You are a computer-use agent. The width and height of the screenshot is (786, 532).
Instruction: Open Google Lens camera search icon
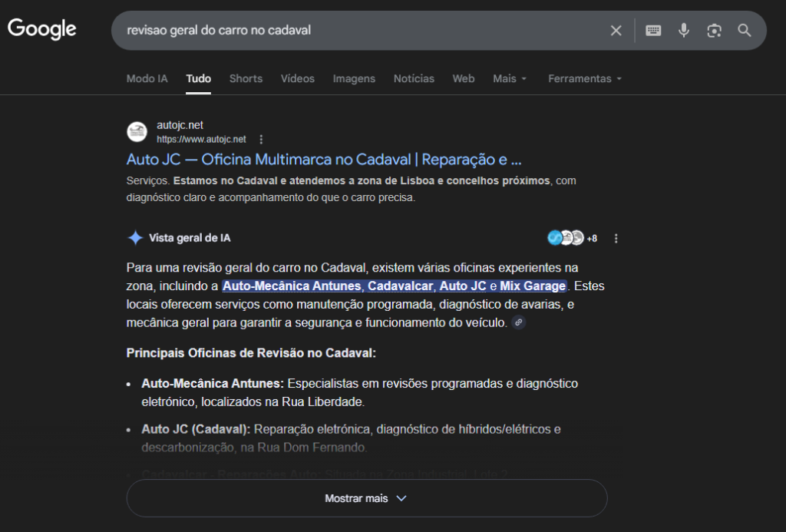pyautogui.click(x=714, y=31)
